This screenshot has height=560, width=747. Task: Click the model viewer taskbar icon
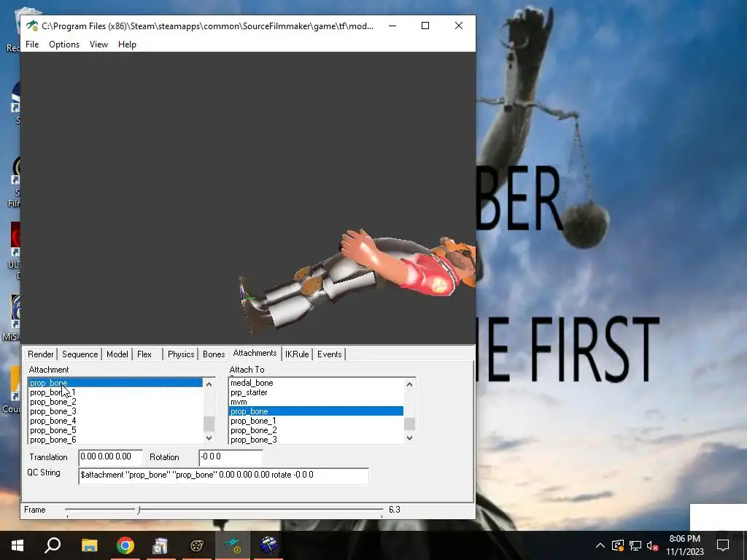click(233, 545)
